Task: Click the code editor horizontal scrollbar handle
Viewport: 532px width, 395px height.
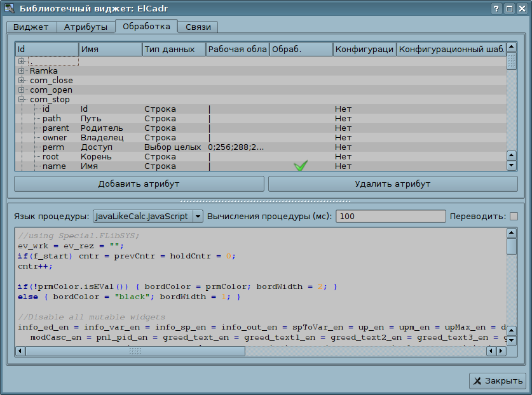Action: click(135, 351)
